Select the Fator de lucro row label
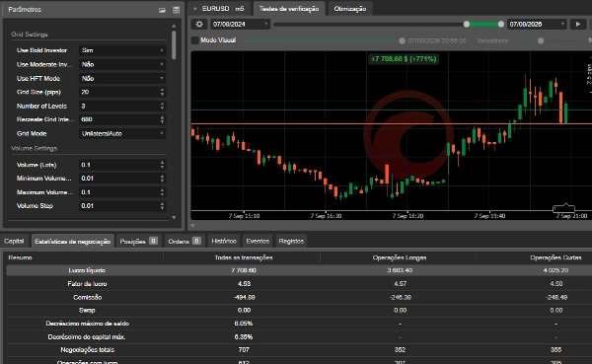This screenshot has height=364, width=592. pyautogui.click(x=87, y=283)
